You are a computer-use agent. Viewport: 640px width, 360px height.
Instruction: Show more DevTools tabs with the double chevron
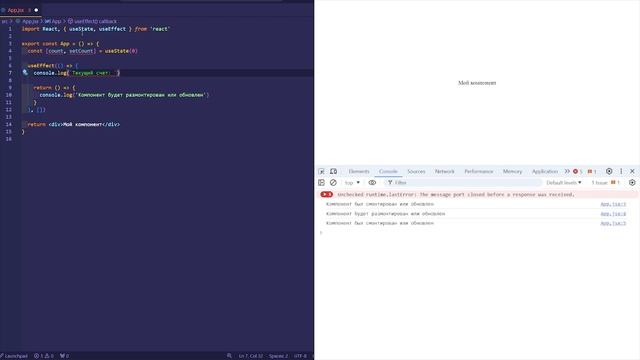567,171
